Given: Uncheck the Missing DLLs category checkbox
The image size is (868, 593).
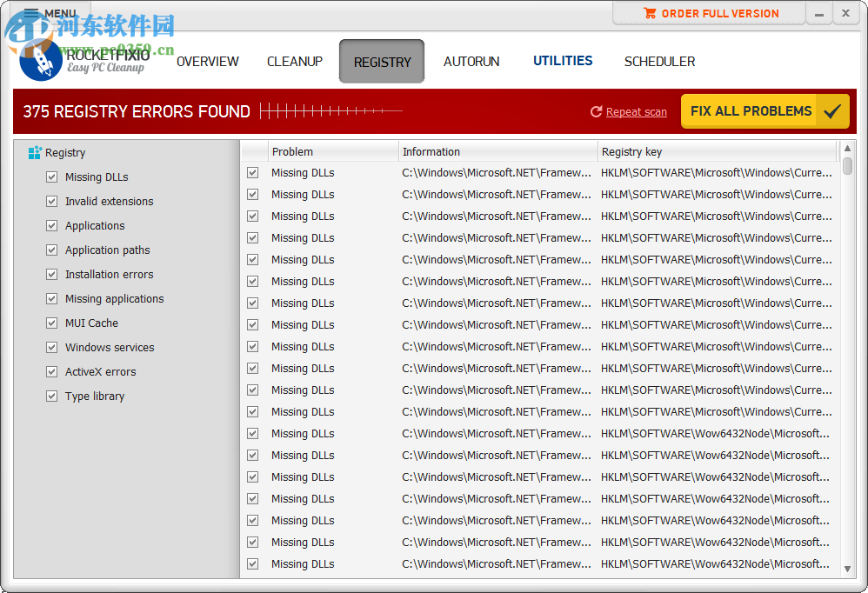Looking at the screenshot, I should point(51,177).
